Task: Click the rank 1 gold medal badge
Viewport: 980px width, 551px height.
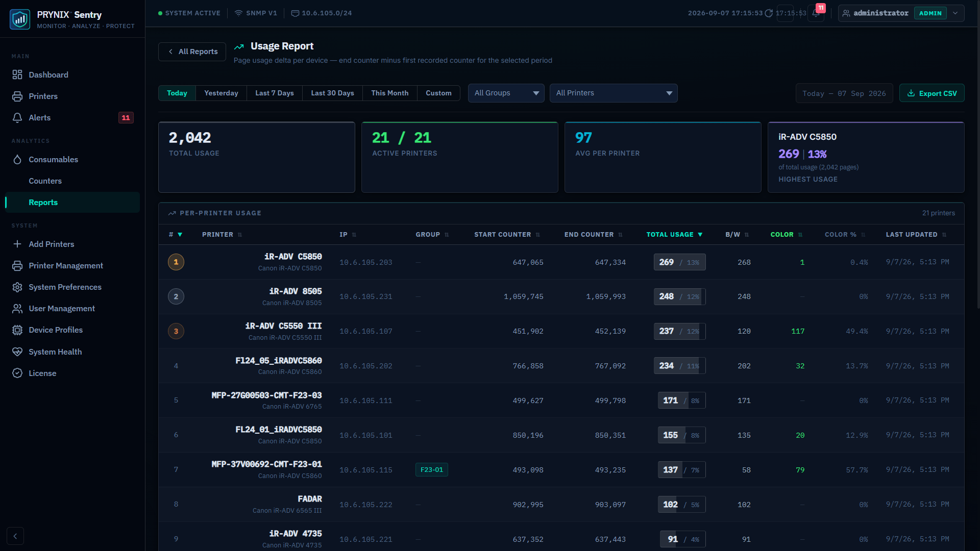Action: [176, 262]
